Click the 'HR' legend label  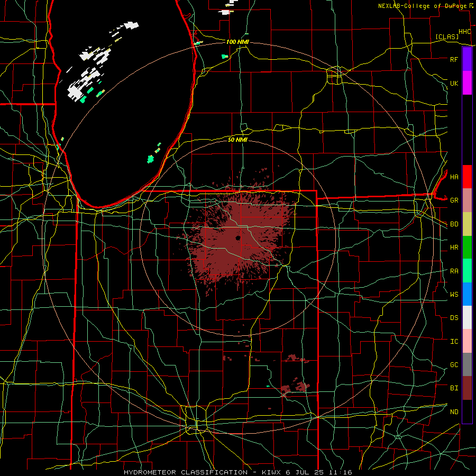[x=454, y=248]
